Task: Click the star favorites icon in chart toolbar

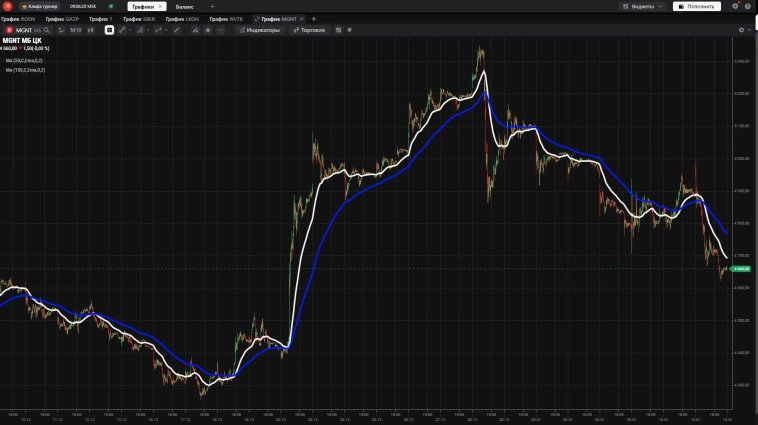Action: 208,30
